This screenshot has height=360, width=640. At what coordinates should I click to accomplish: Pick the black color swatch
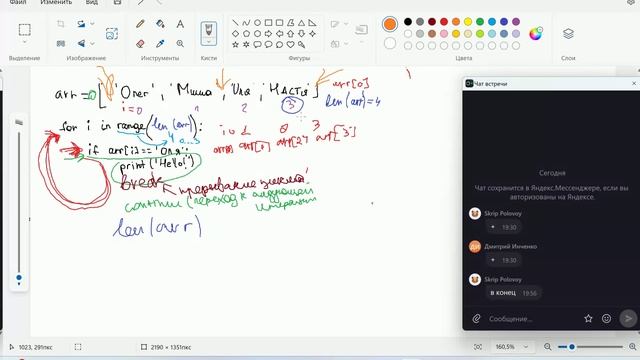[x=408, y=22]
